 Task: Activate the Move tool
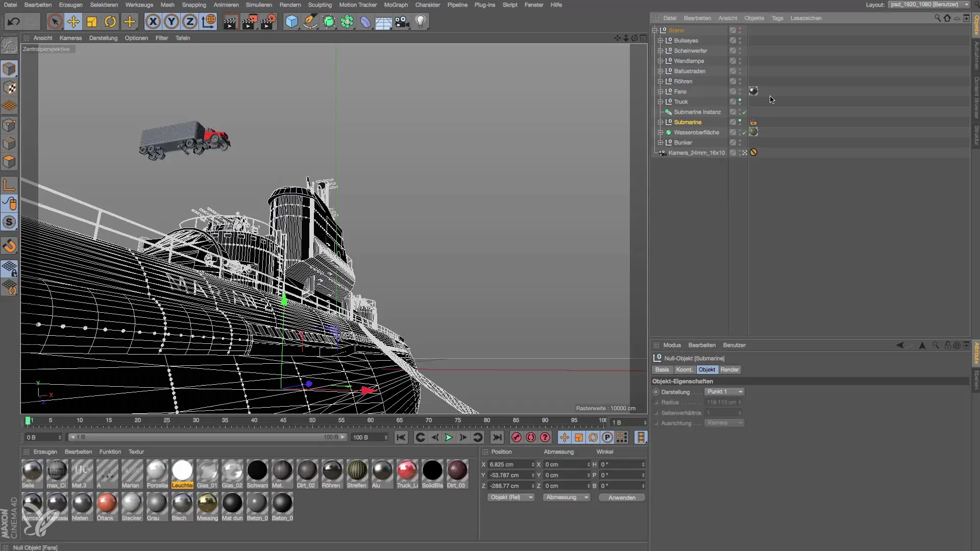73,21
